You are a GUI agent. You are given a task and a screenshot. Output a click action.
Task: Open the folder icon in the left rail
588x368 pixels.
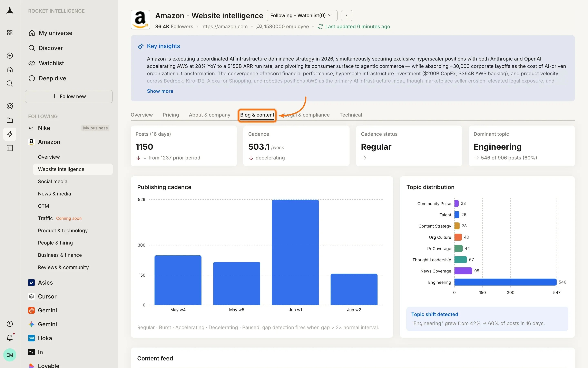[10, 120]
